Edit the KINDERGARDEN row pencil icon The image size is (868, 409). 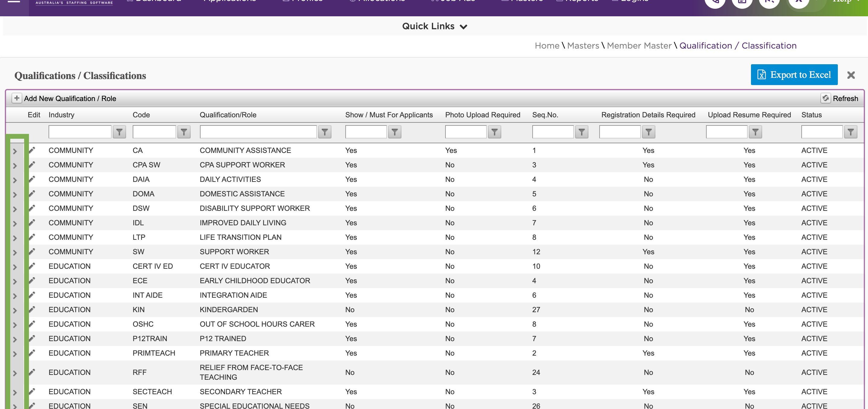(32, 309)
